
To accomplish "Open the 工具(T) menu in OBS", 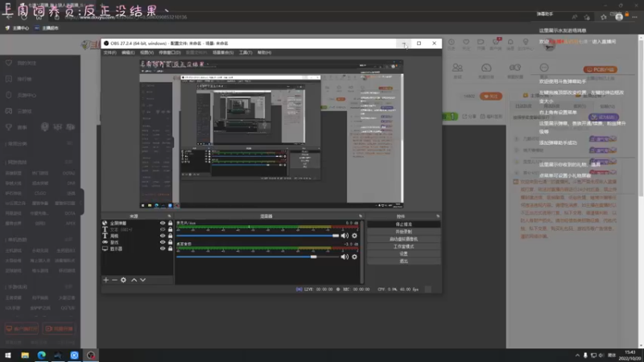I will coord(246,52).
